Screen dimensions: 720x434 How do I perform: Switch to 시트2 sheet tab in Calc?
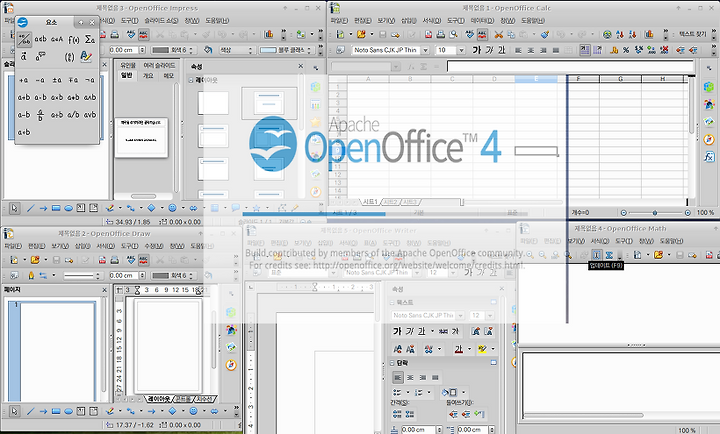coord(391,202)
